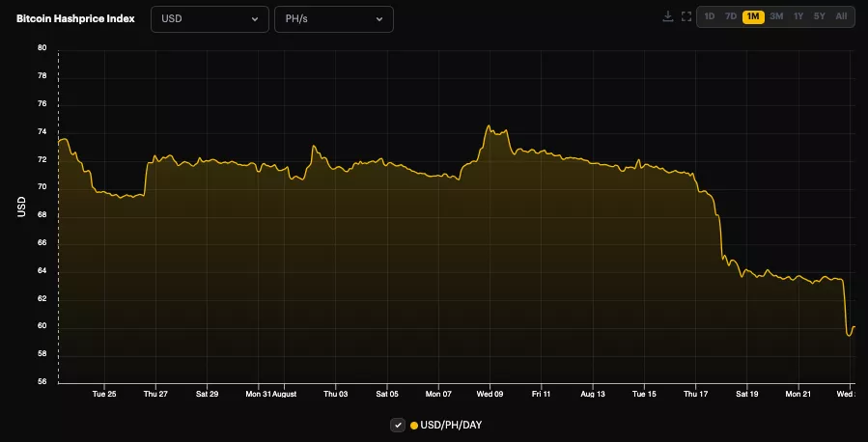Select the 3M time range
This screenshot has width=868, height=442.
coord(776,16)
